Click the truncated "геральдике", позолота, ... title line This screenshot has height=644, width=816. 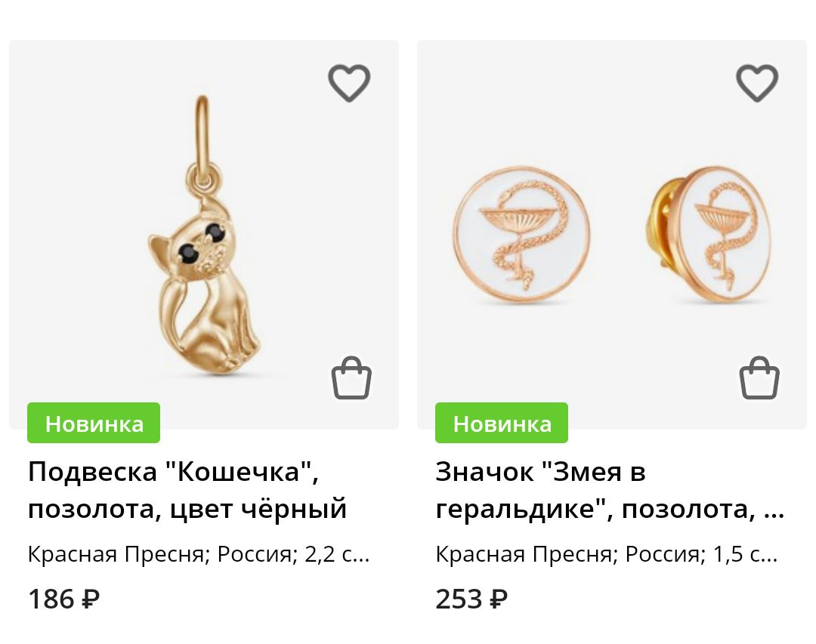(610, 508)
